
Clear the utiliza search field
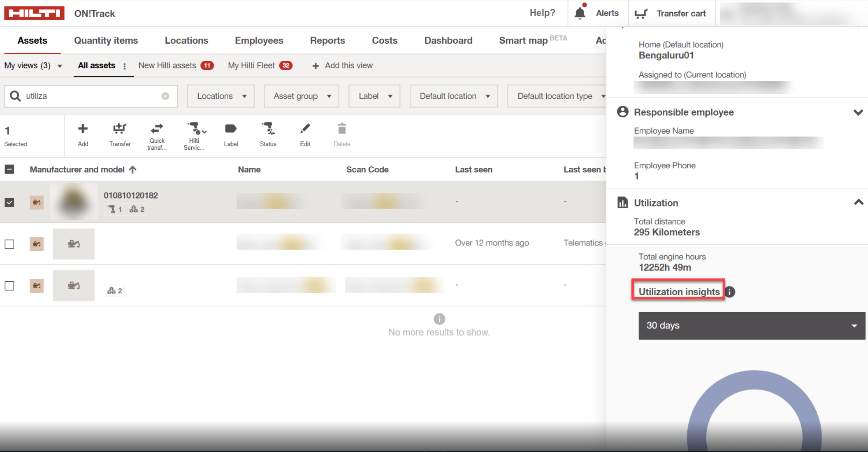tap(165, 96)
